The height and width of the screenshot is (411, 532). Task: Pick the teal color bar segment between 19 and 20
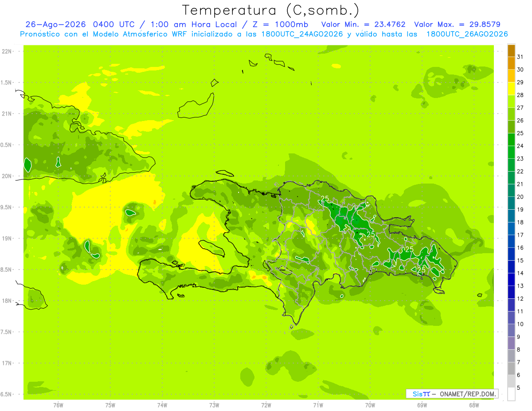(x=511, y=204)
